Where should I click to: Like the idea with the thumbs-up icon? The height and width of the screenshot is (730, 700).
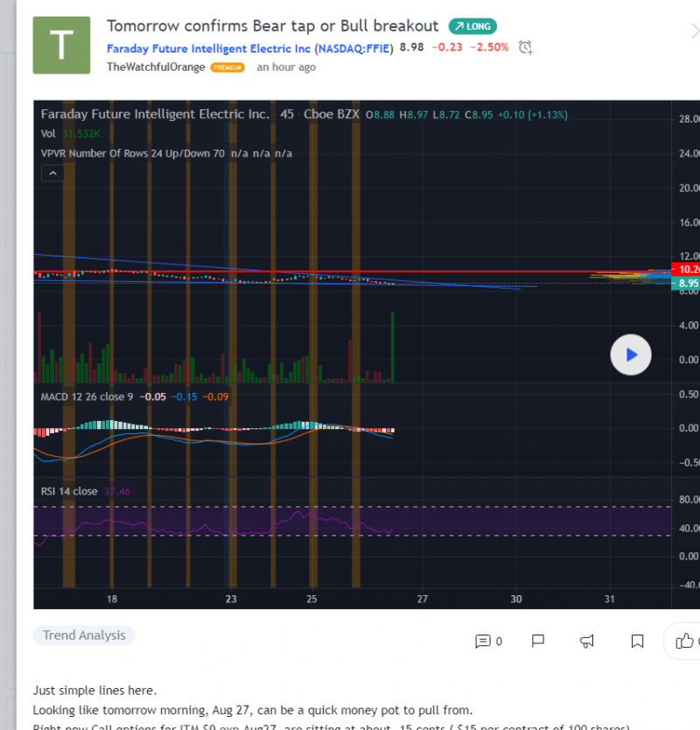[684, 641]
